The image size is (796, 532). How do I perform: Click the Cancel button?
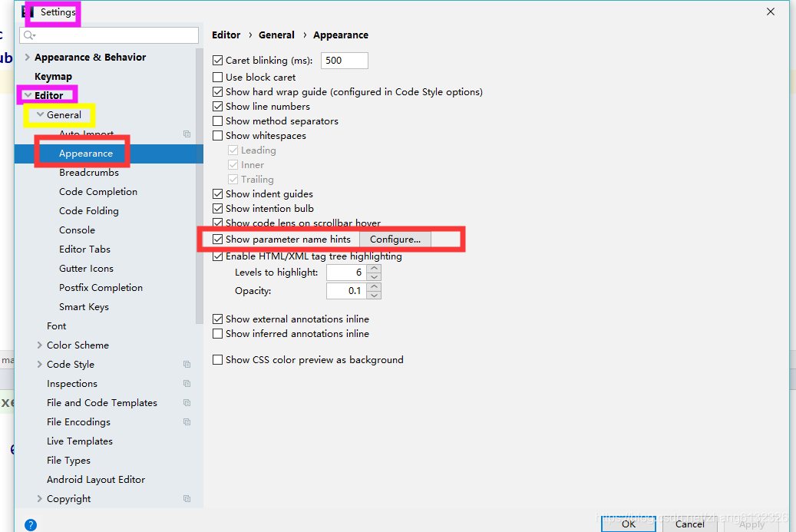pyautogui.click(x=690, y=524)
